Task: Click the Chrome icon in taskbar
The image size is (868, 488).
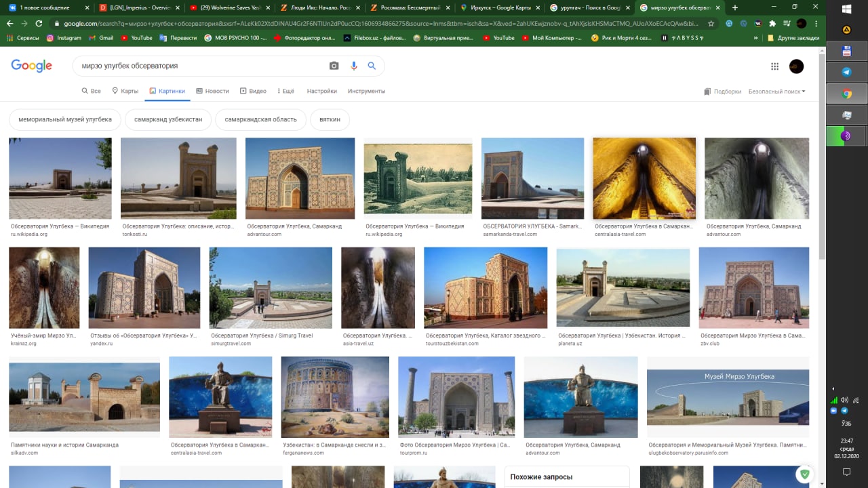Action: pos(846,94)
